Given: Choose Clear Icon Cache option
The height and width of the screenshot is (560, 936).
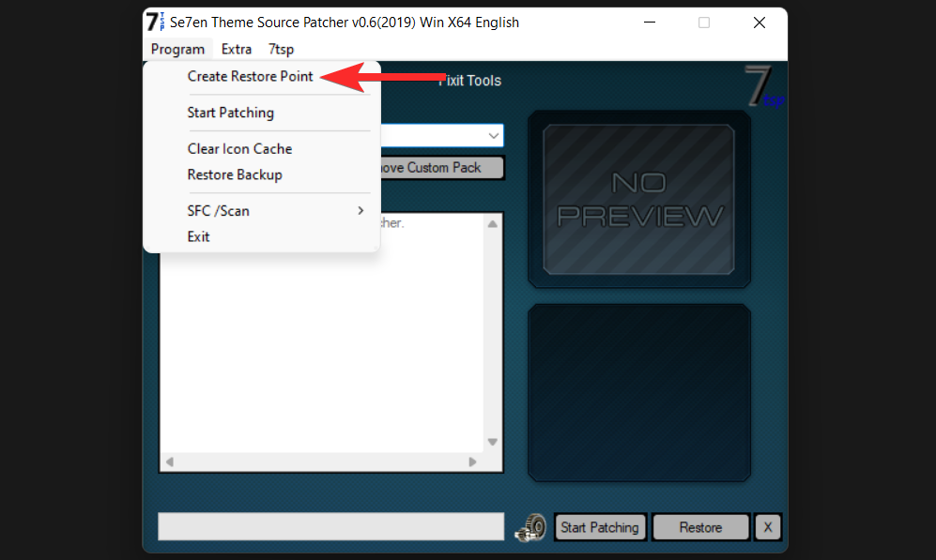Looking at the screenshot, I should (239, 148).
